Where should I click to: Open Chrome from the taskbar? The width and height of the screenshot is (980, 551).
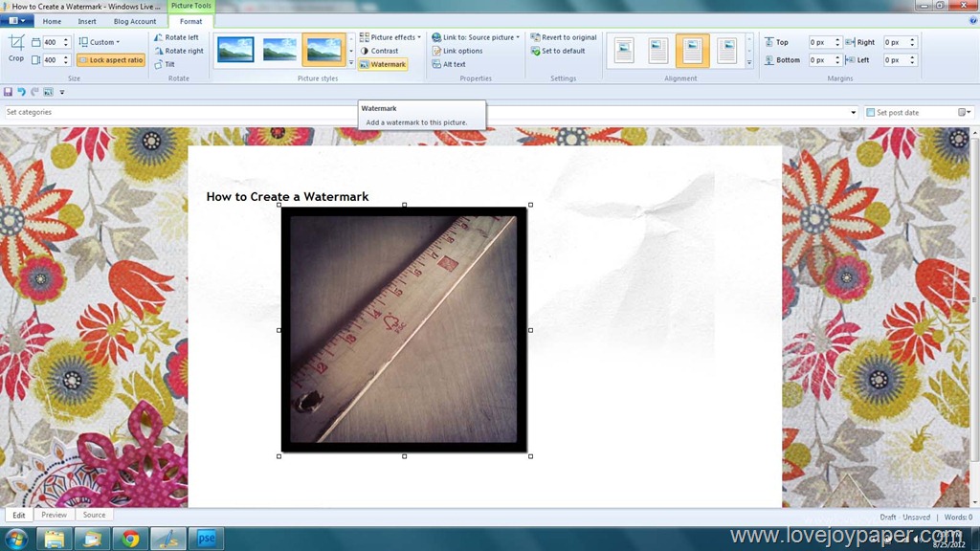[x=130, y=539]
